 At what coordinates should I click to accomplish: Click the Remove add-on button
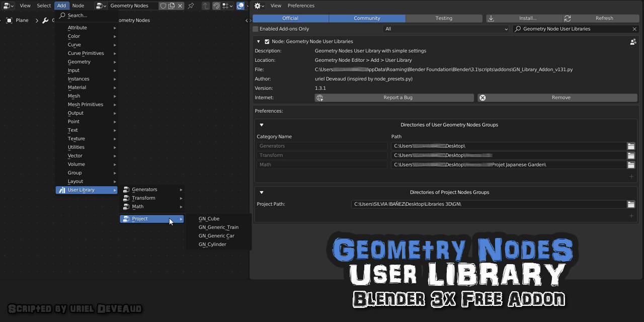pyautogui.click(x=557, y=98)
